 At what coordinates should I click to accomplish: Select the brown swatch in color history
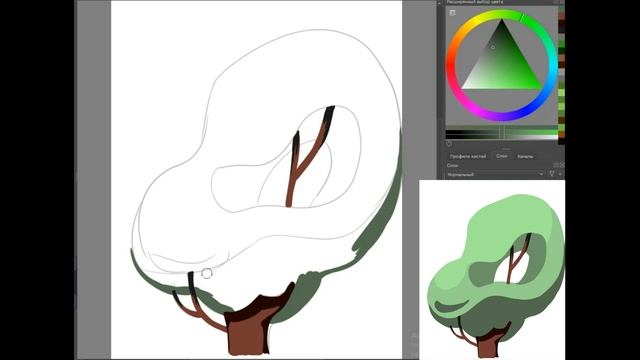click(x=562, y=16)
